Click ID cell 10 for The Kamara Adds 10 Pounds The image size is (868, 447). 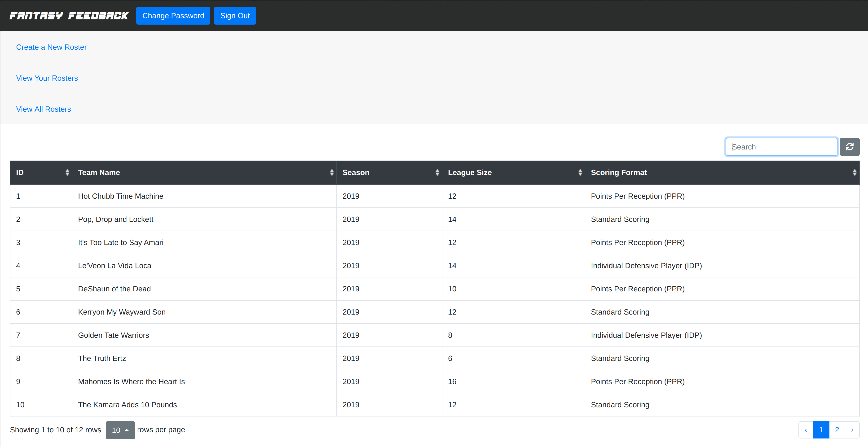(20, 405)
